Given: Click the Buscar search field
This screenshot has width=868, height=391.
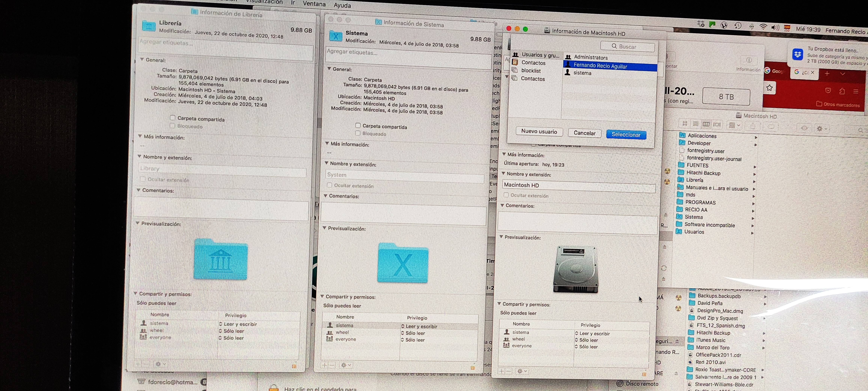Looking at the screenshot, I should pos(627,47).
